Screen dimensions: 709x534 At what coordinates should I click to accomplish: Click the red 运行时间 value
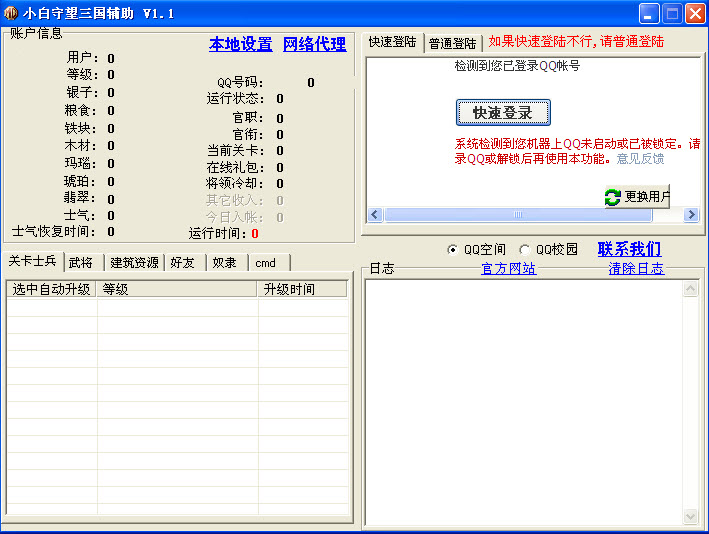255,234
